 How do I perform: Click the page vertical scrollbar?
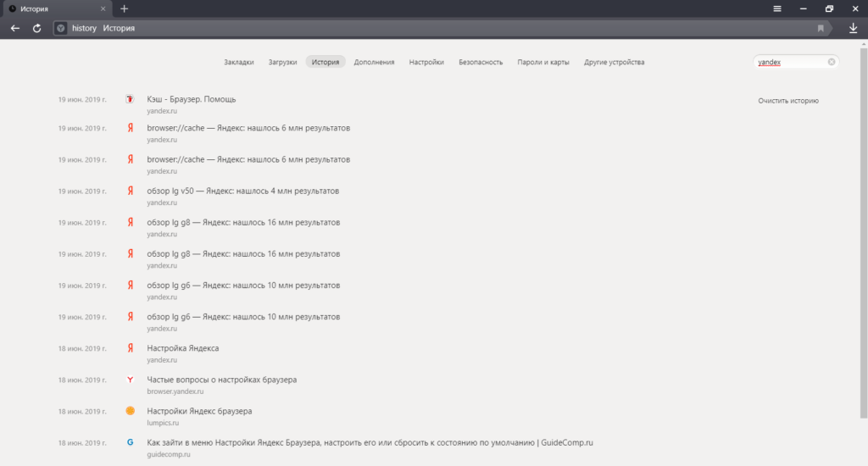point(864,232)
